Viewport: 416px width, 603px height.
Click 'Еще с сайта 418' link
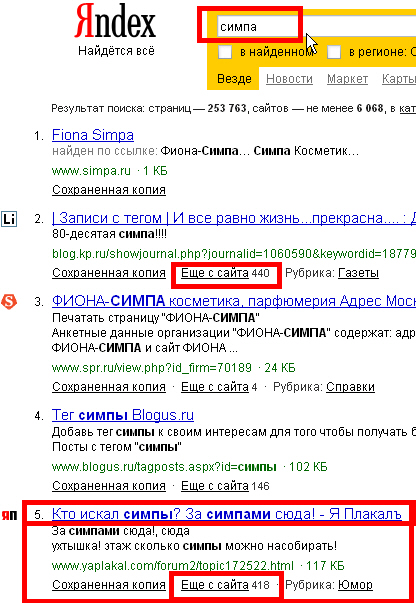[225, 585]
